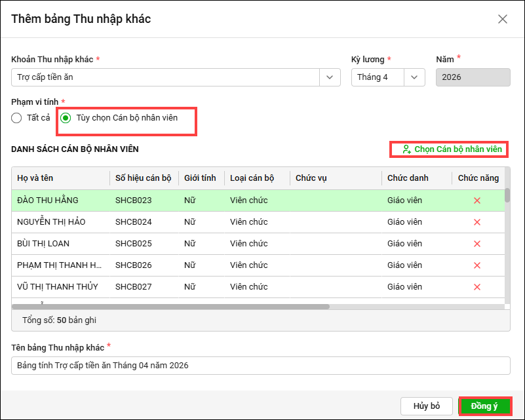Select the PHẠM THỊ THANH H... name cell
Screen dimensions: 525x420
(60, 265)
